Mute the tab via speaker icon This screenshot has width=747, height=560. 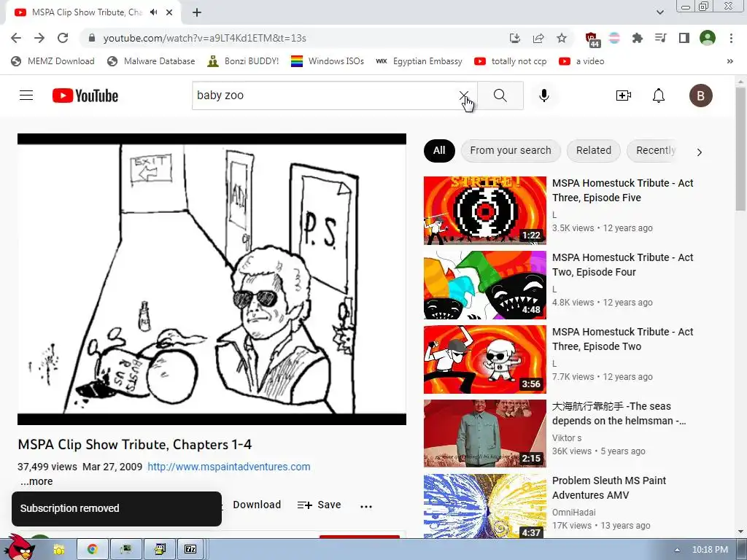point(153,12)
